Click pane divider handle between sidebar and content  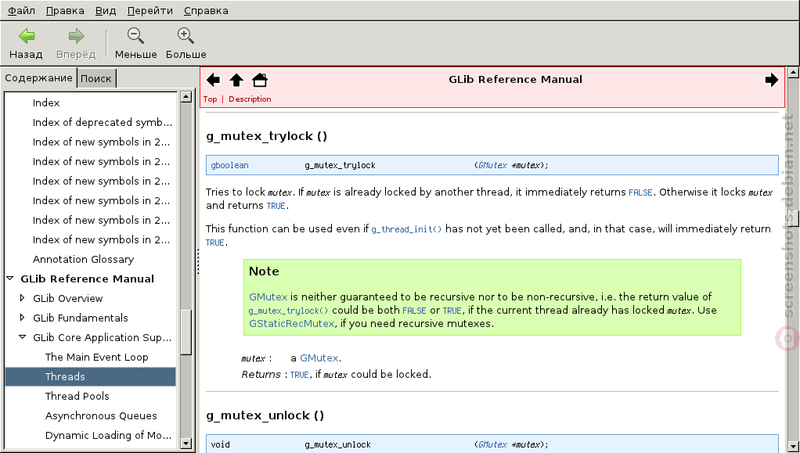pos(197,261)
